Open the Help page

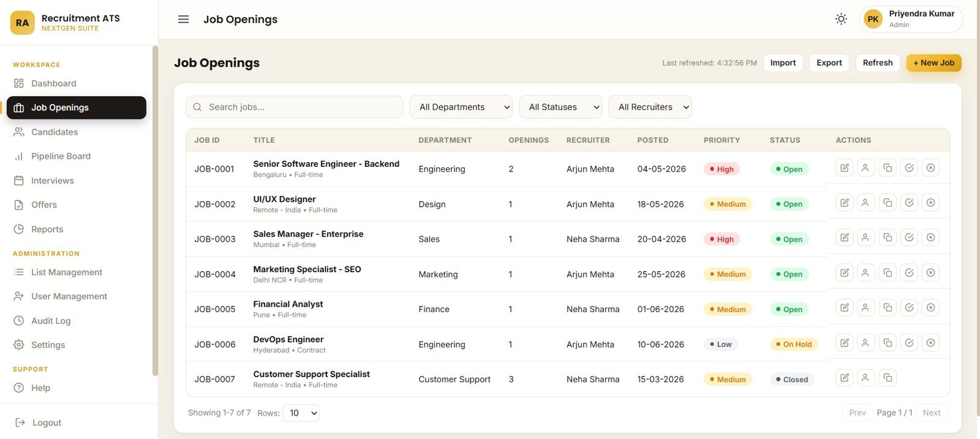click(x=77, y=387)
